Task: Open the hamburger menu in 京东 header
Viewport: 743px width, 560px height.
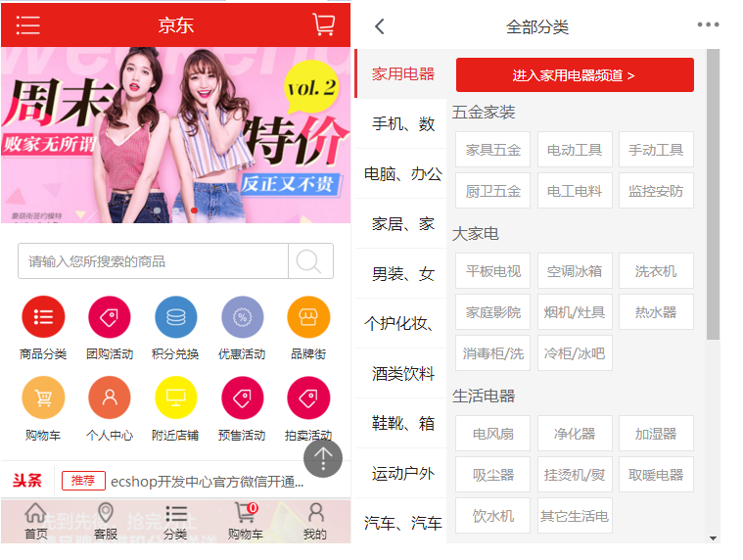Action: click(27, 25)
